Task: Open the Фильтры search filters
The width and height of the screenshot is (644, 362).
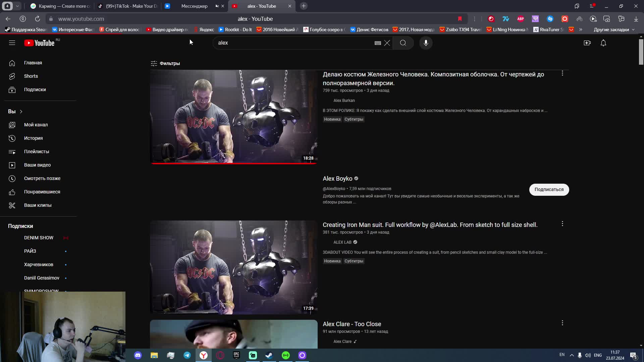Action: [x=165, y=63]
